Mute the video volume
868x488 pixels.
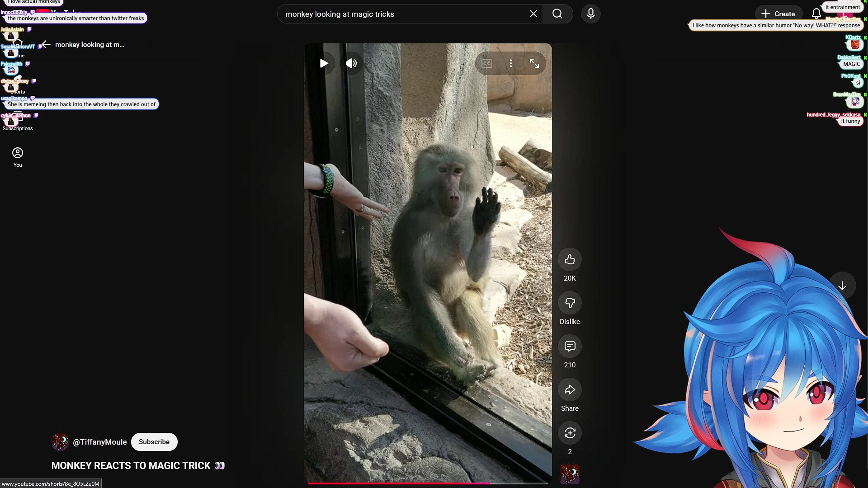point(351,63)
